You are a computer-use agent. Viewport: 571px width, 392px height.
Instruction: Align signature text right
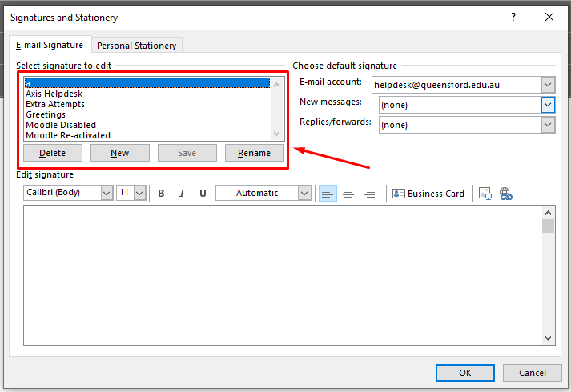click(369, 193)
